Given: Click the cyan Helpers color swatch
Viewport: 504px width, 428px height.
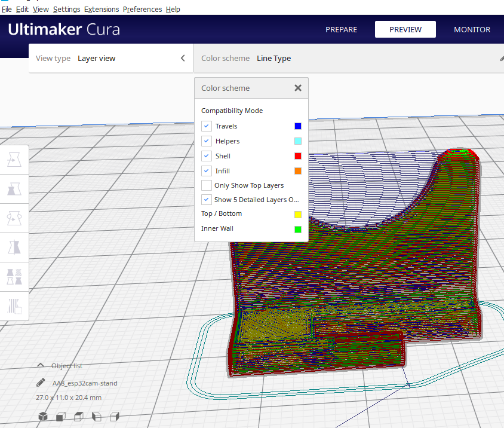Looking at the screenshot, I should click(x=298, y=141).
